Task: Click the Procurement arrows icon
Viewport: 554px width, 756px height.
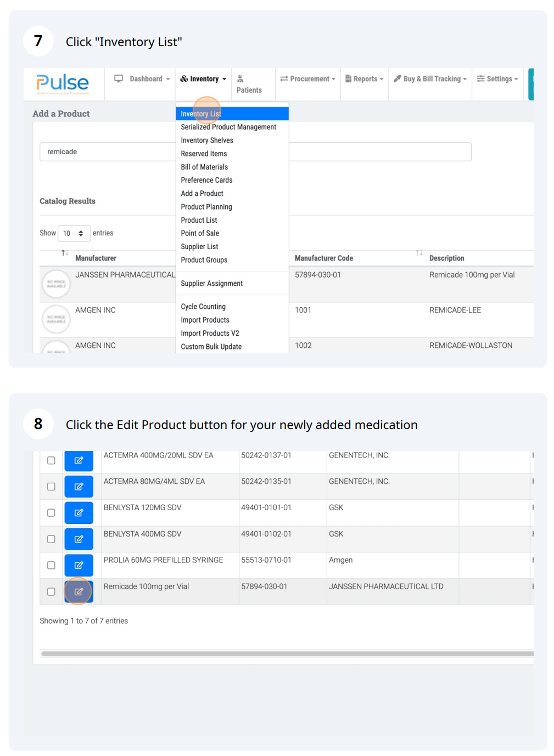Action: [284, 79]
